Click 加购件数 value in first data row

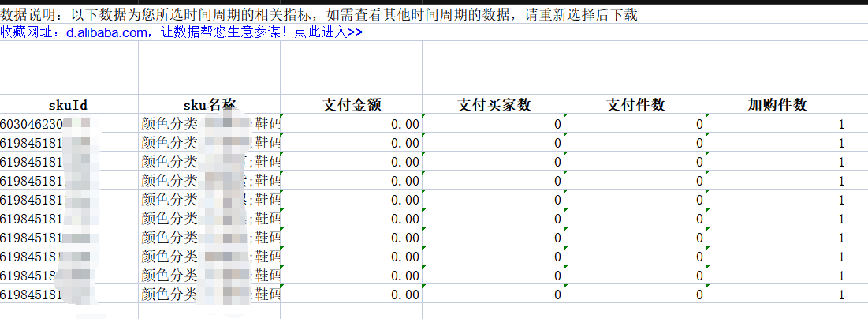[777, 124]
